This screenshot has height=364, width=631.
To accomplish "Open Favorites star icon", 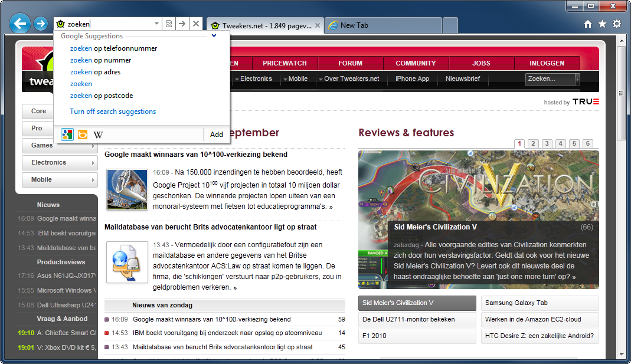I will 603,24.
